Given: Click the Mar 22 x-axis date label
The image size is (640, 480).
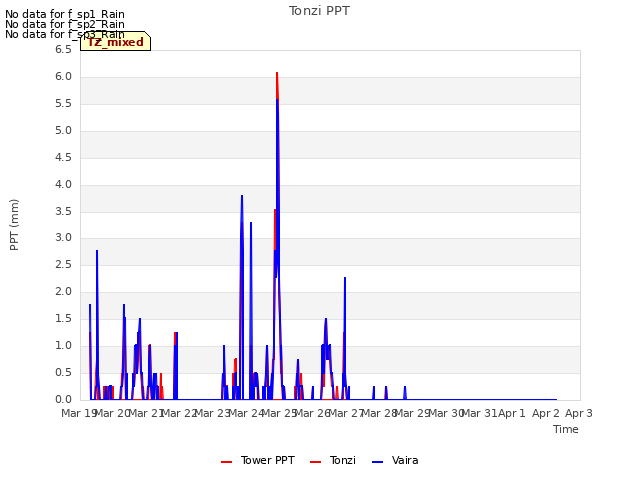Looking at the screenshot, I should point(180,413).
